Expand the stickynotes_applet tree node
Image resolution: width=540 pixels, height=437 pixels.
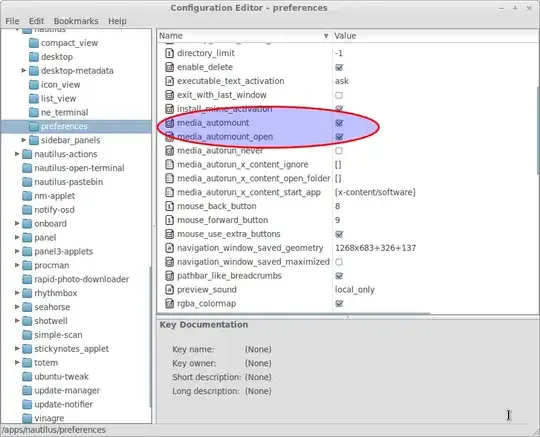(x=17, y=348)
